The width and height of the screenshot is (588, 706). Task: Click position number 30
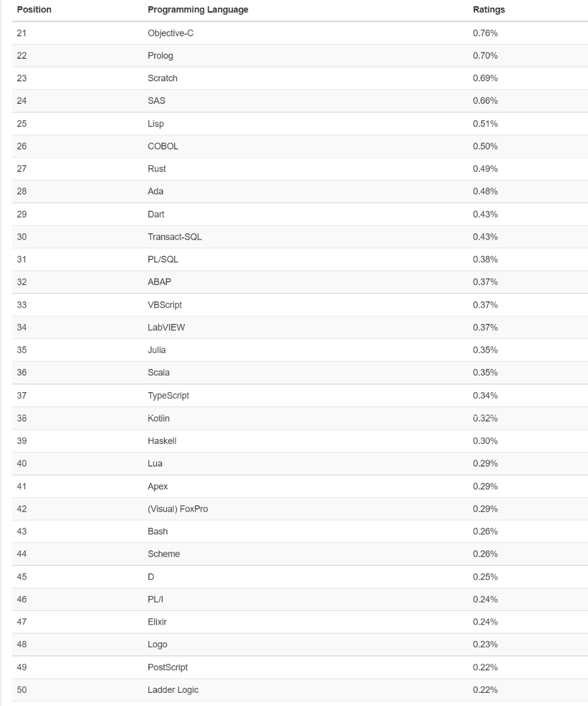[x=22, y=237]
